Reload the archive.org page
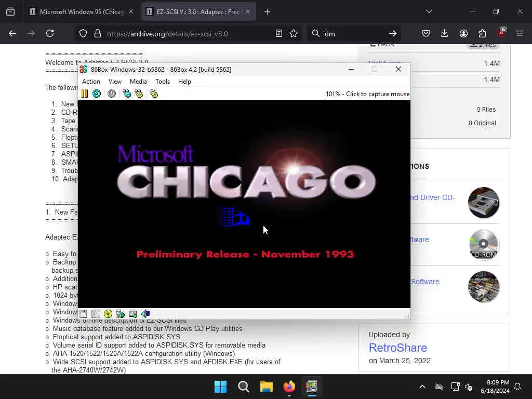Viewport: 532px width, 399px height. click(50, 33)
